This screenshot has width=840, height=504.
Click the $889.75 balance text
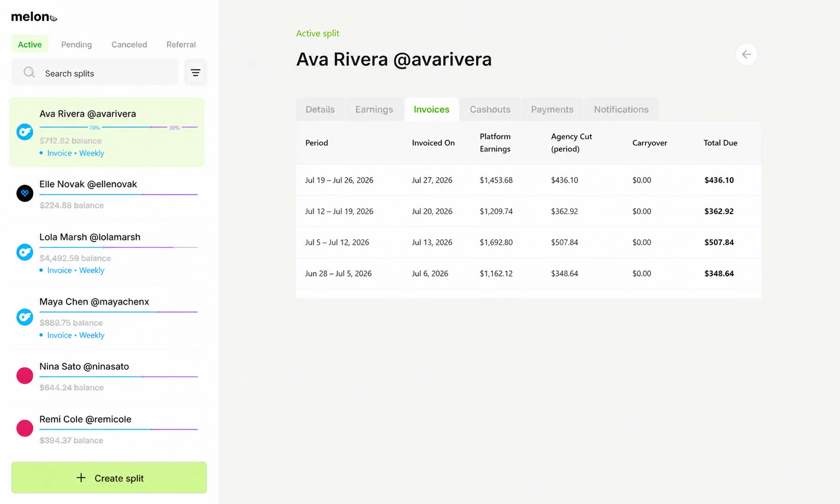coord(71,323)
